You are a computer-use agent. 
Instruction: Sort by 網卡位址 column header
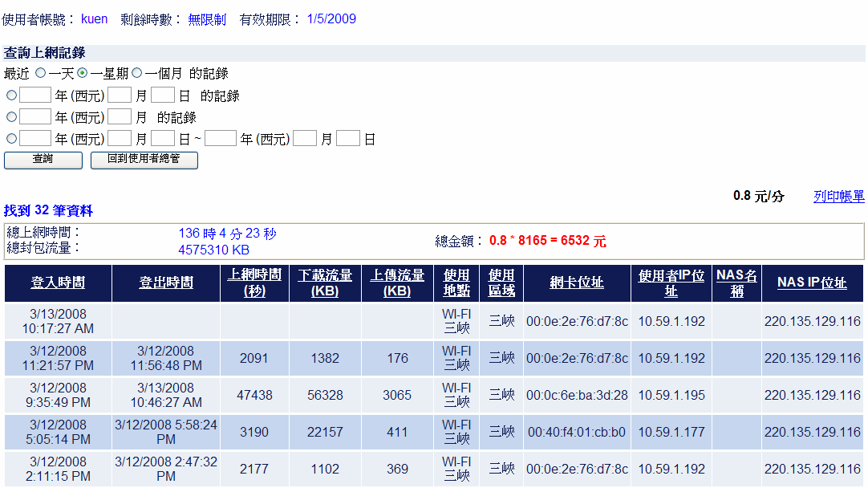pyautogui.click(x=577, y=283)
